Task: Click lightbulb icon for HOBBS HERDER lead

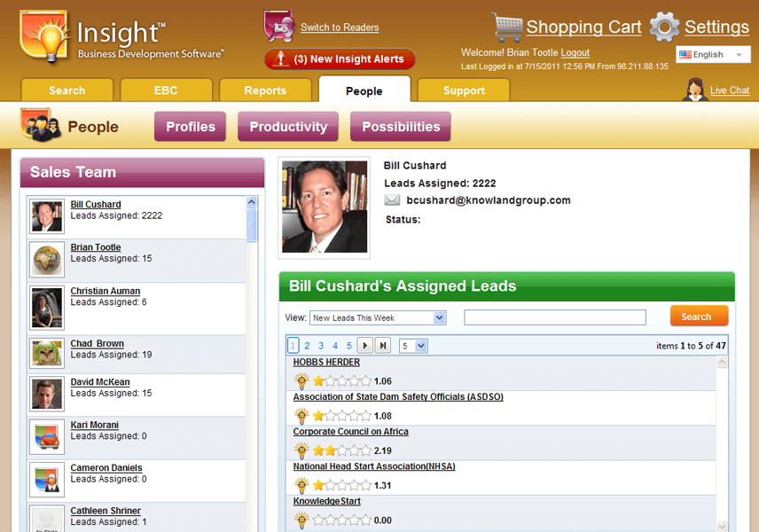Action: click(301, 381)
